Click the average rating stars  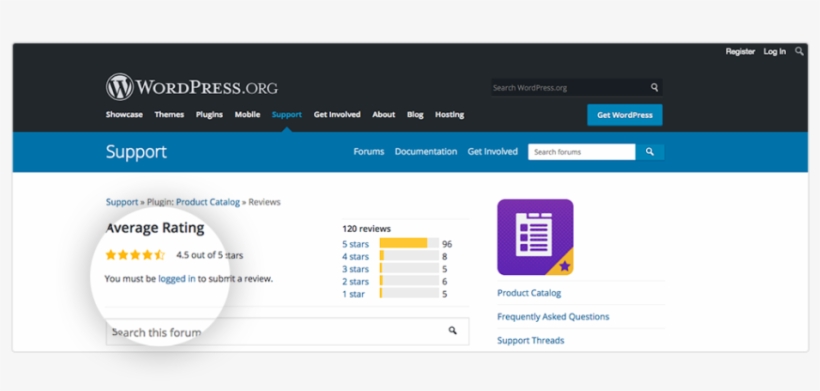pos(135,255)
